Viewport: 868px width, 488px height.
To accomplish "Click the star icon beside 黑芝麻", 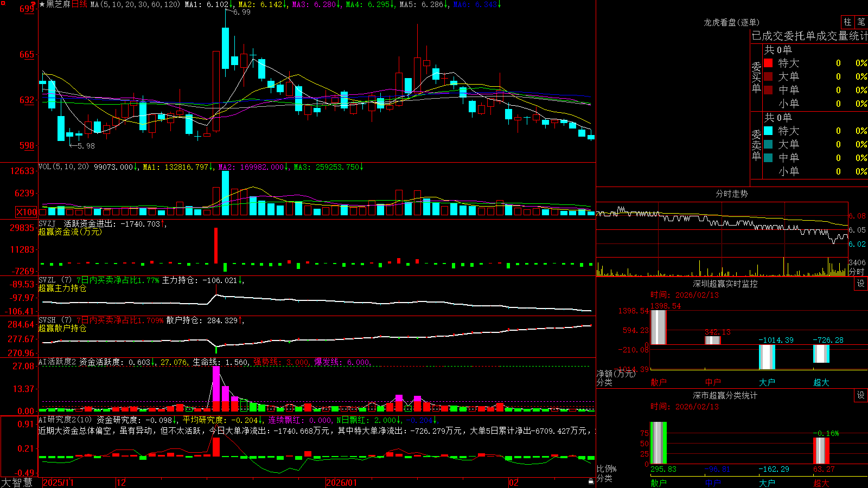I will tap(42, 4).
